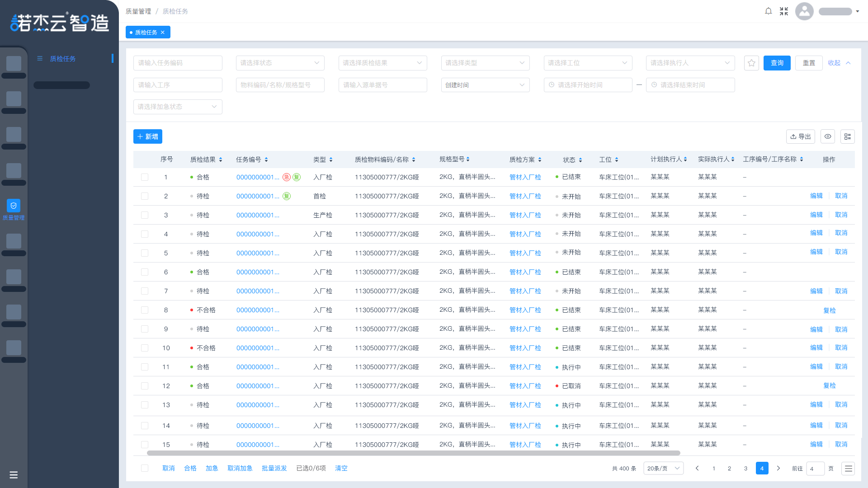
Task: Click the exit fullscreen icon
Action: tap(784, 11)
